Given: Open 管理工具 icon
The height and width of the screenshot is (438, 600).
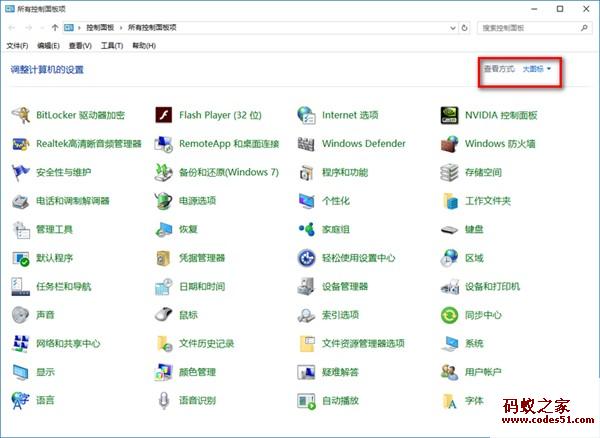Looking at the screenshot, I should (x=21, y=230).
